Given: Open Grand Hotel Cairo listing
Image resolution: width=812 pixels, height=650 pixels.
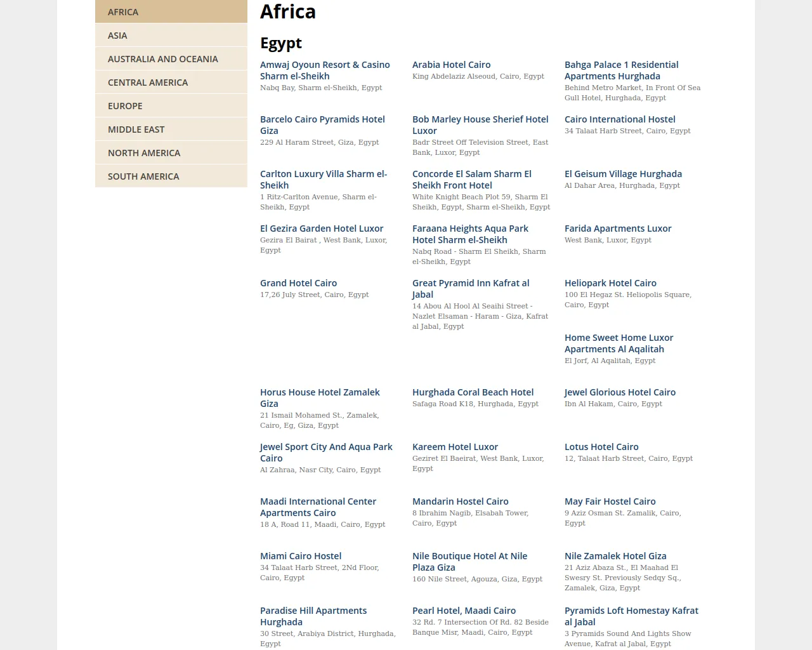Looking at the screenshot, I should 298,283.
